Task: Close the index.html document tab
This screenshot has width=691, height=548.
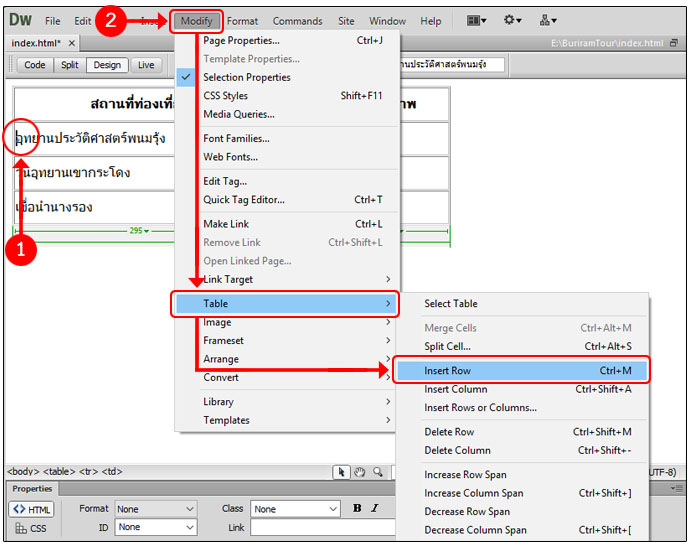Action: click(72, 44)
